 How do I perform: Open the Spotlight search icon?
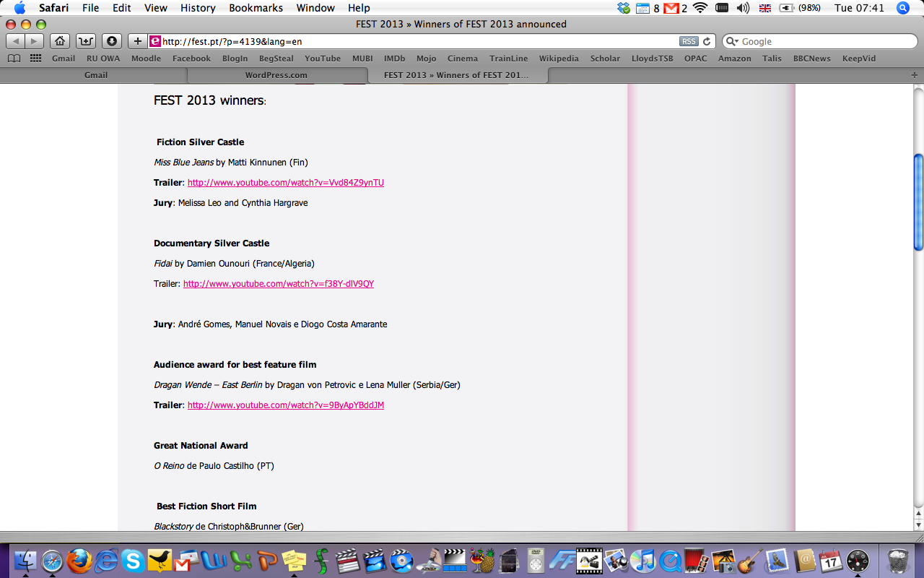(902, 8)
